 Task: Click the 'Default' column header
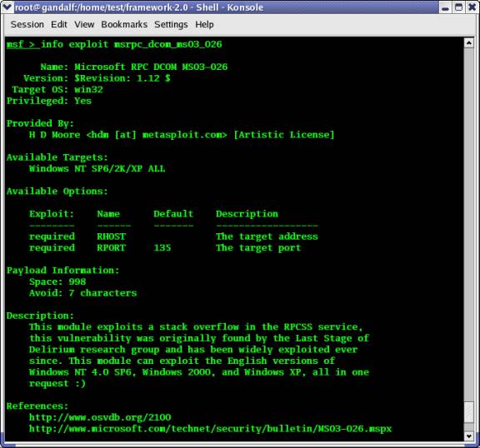coord(173,214)
